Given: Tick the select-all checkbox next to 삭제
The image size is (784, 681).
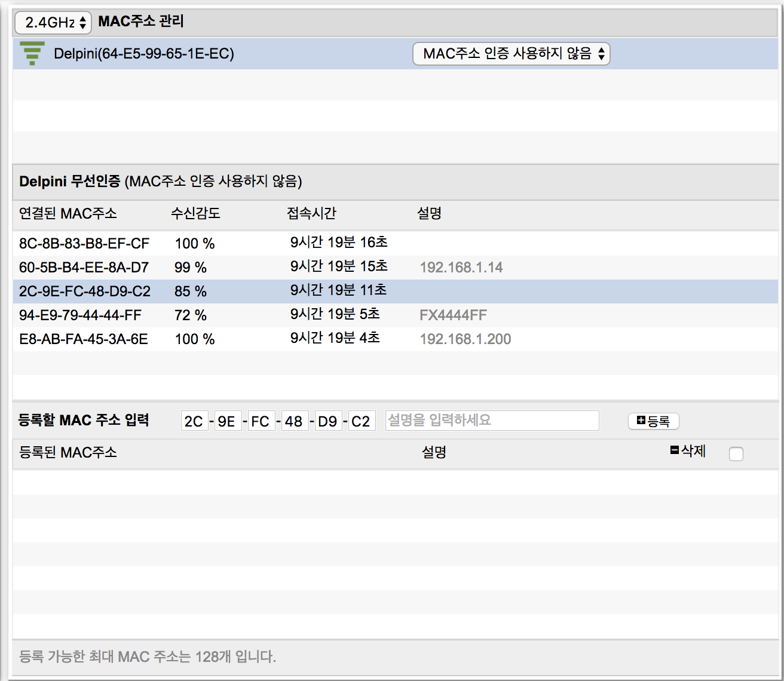Looking at the screenshot, I should coord(736,454).
